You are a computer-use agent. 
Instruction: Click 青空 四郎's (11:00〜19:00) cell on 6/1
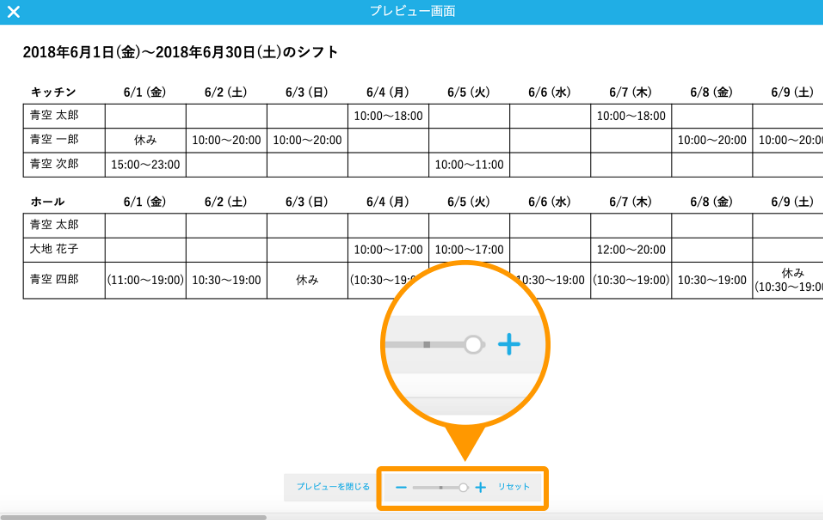145,280
